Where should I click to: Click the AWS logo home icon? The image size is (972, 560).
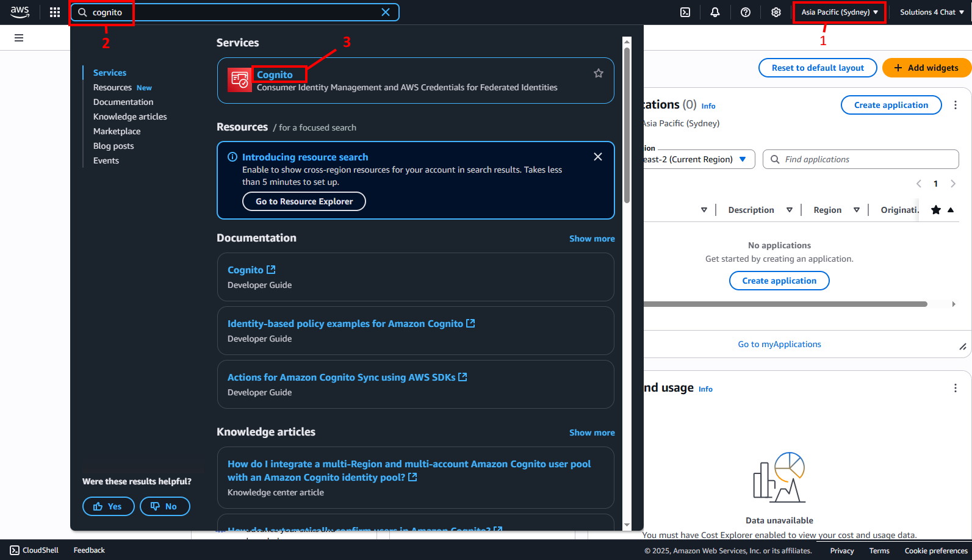[x=20, y=12]
